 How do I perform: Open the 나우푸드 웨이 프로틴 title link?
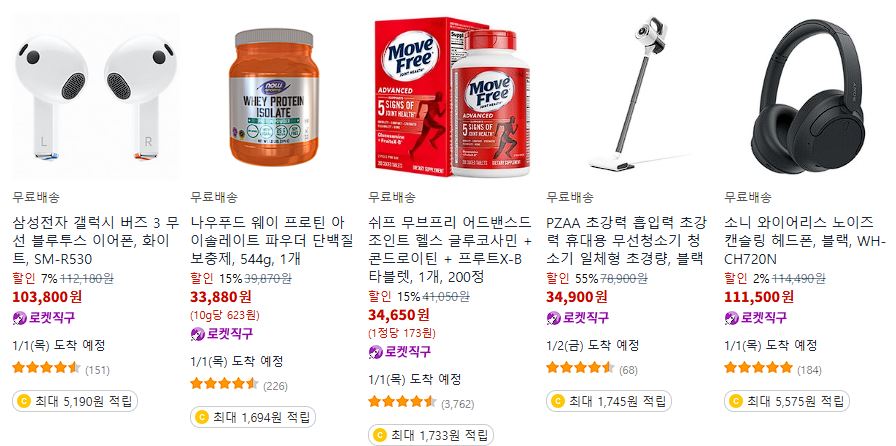tap(272, 240)
